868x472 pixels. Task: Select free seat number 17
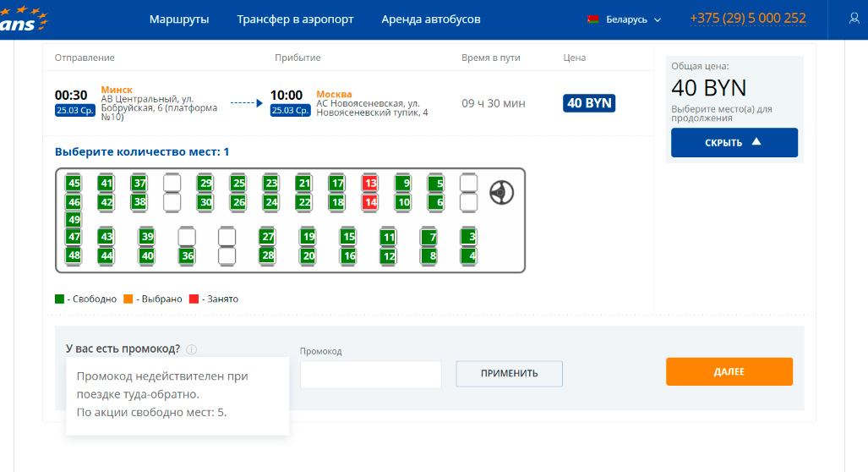click(337, 183)
